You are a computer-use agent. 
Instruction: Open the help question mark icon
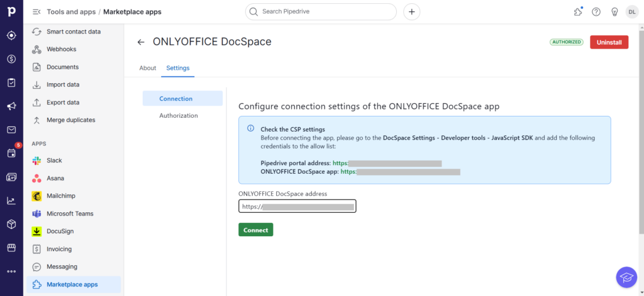(x=596, y=12)
